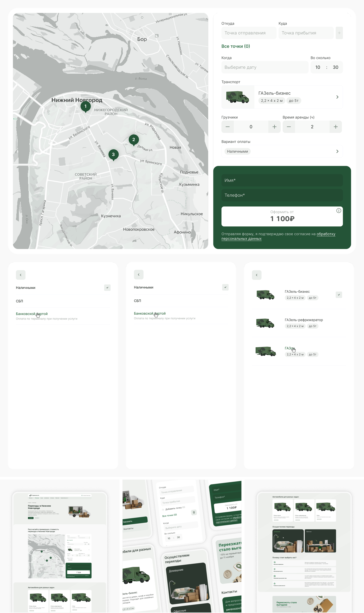Click map marker number 2
The width and height of the screenshot is (364, 613).
pos(133,139)
